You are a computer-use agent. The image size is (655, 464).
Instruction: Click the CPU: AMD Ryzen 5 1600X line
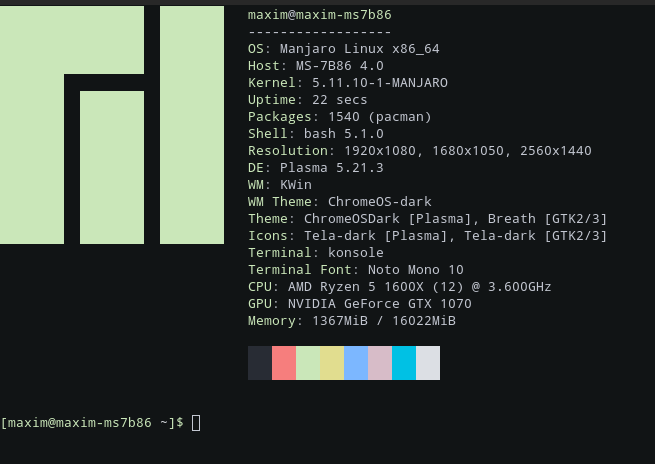point(399,287)
